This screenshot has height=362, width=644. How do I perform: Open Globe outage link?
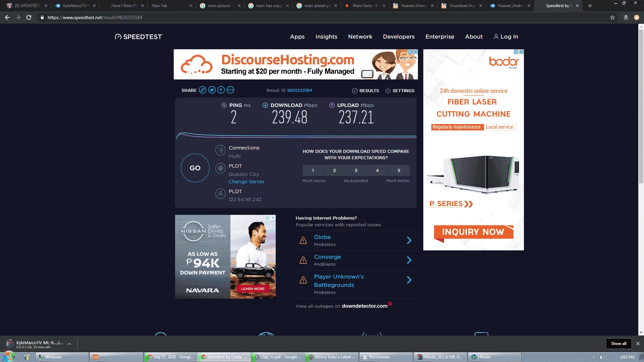coord(322,237)
